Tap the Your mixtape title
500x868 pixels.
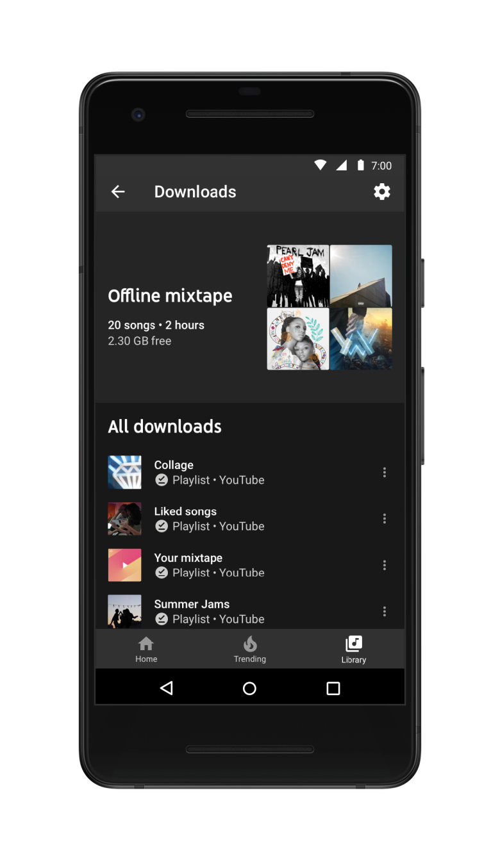(x=188, y=558)
